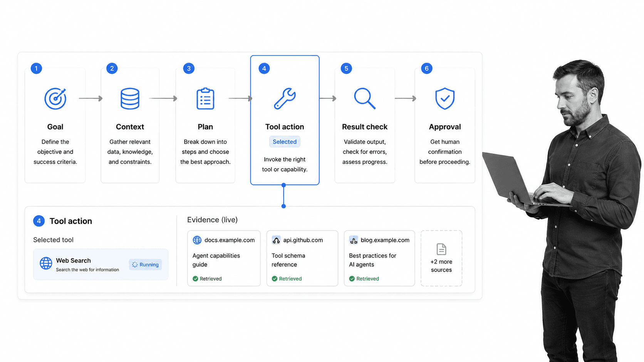The width and height of the screenshot is (644, 362).
Task: Click the Web Search tool name
Action: [x=73, y=260]
